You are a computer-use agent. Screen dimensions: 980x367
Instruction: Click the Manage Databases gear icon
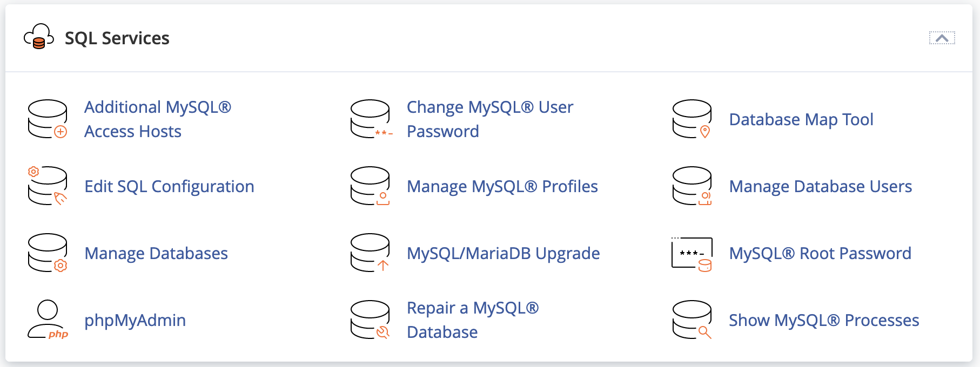(61, 266)
